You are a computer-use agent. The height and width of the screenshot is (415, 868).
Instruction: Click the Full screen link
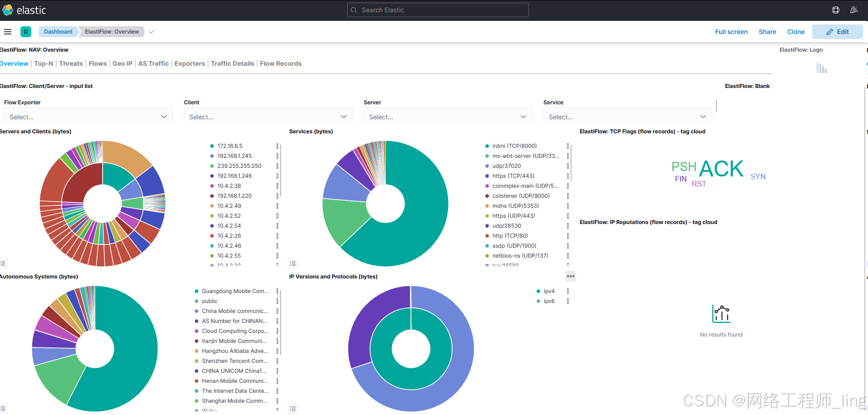click(731, 32)
